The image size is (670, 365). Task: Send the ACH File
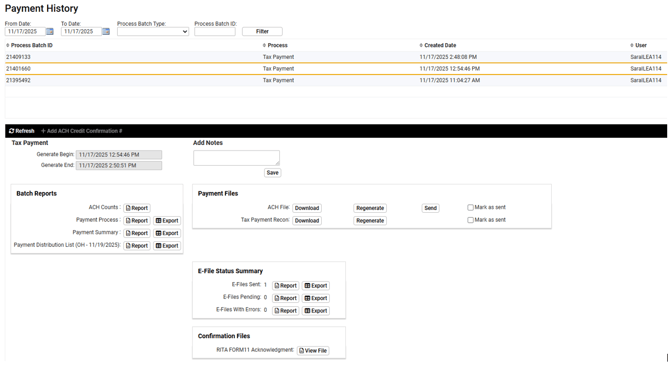tap(431, 208)
